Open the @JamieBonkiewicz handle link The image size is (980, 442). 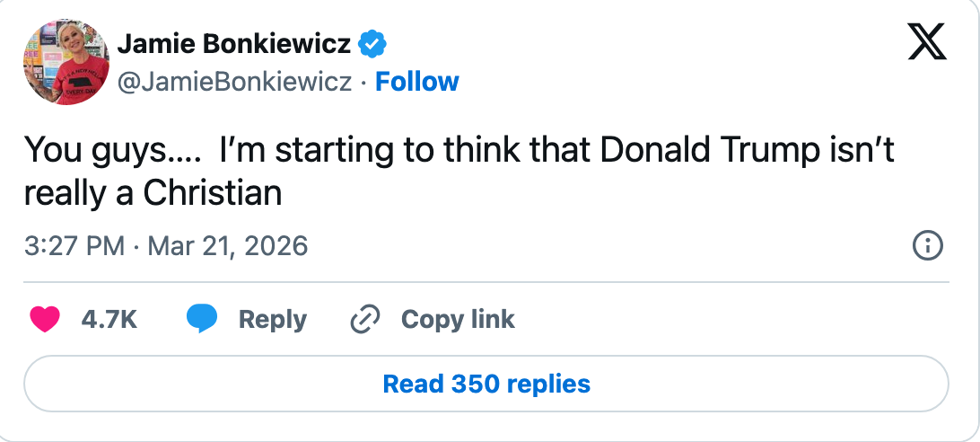tap(234, 82)
